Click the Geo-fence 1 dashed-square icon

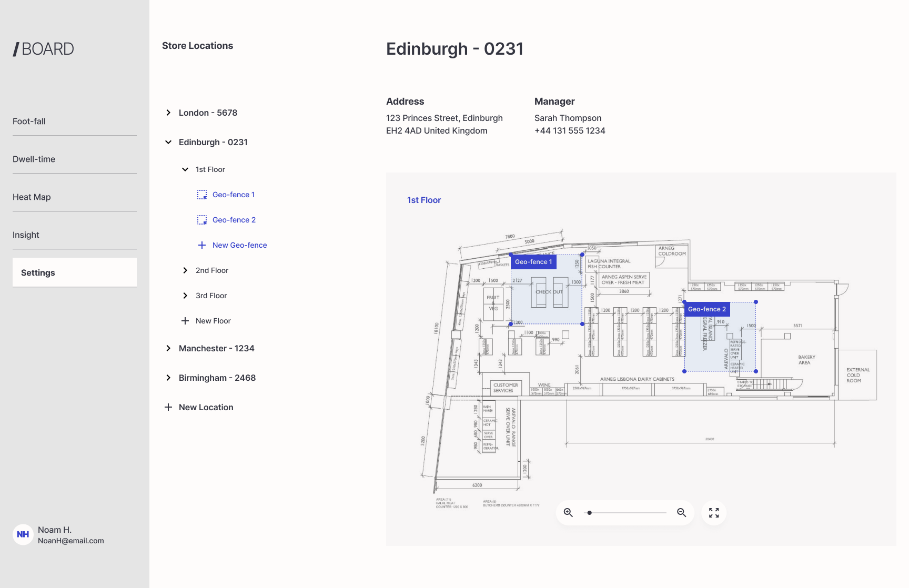202,195
